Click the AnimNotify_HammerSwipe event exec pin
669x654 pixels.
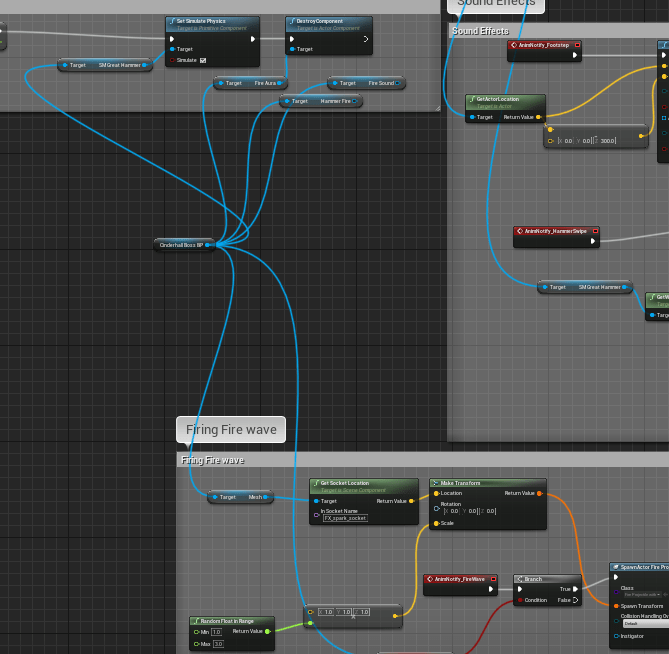(592, 240)
